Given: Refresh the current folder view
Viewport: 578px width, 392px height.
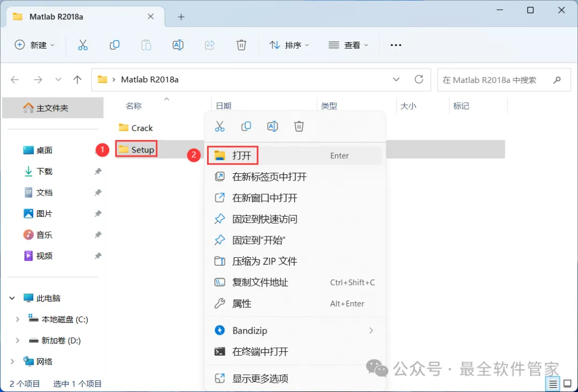Looking at the screenshot, I should click(x=419, y=79).
